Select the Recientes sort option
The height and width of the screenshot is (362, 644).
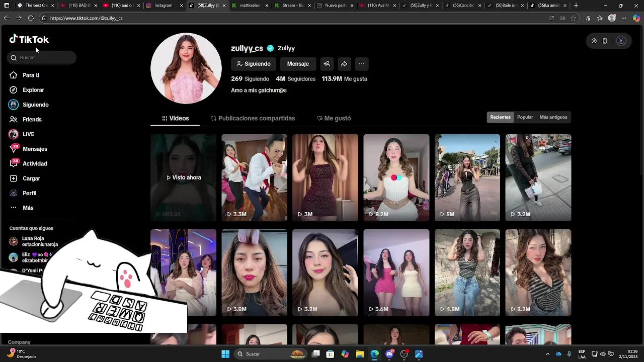(x=500, y=117)
